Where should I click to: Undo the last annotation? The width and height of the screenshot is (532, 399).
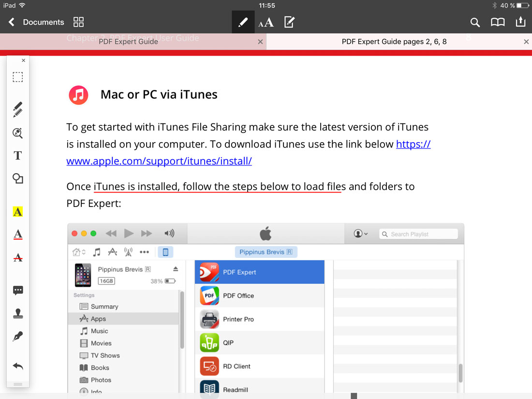click(x=17, y=366)
